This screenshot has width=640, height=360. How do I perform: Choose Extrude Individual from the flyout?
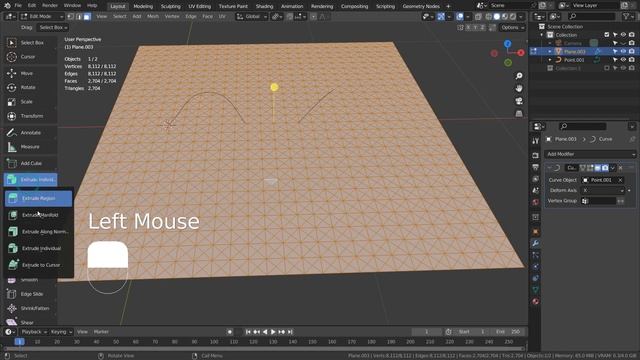38,248
